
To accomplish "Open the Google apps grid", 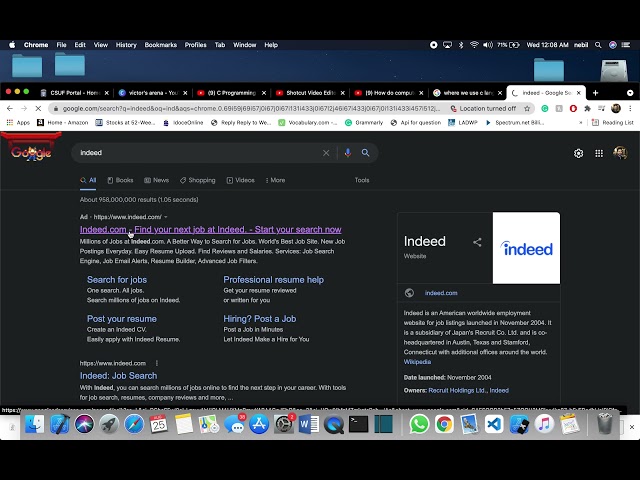I will click(599, 153).
